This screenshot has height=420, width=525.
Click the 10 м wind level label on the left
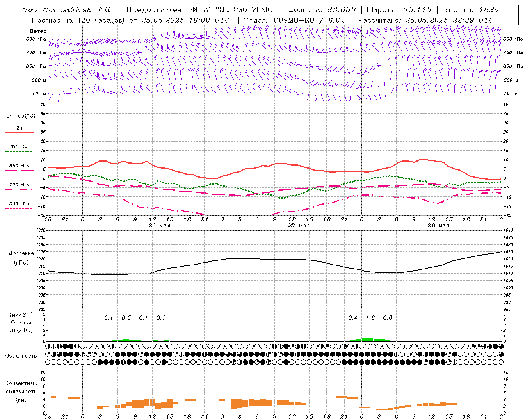(x=39, y=94)
